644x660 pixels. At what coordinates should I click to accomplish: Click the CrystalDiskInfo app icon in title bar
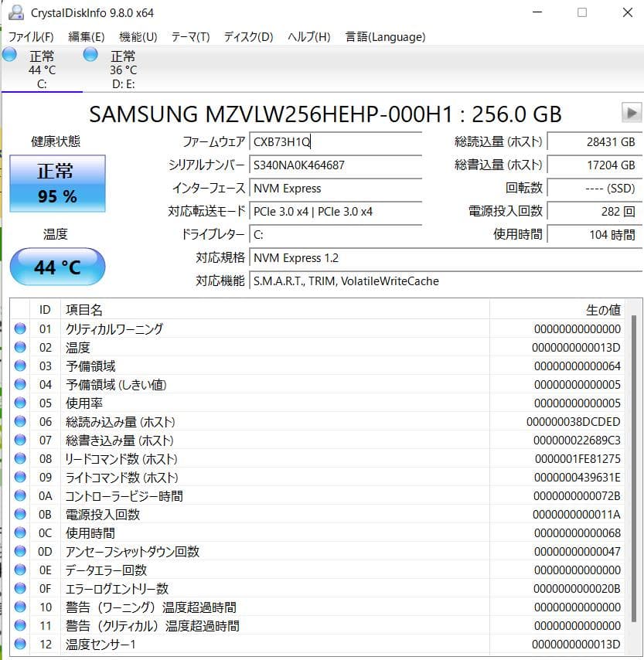(16, 12)
